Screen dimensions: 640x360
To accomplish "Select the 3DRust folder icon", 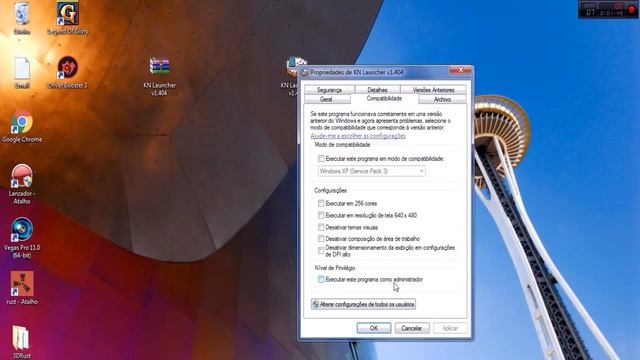I will 21,338.
